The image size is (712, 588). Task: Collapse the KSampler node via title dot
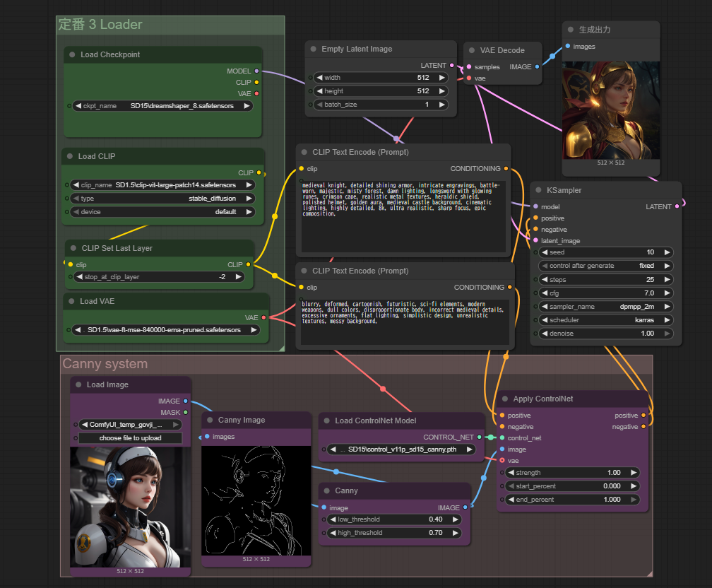tap(537, 191)
